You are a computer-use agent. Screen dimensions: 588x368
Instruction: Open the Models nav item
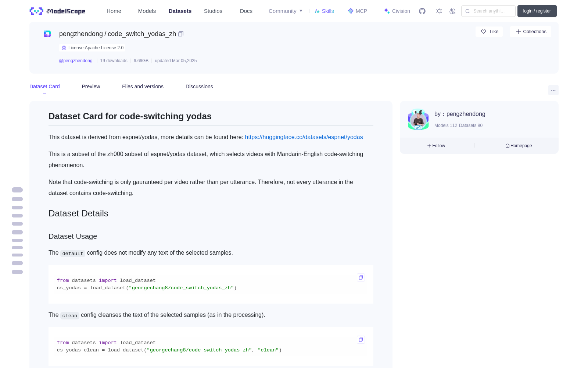[x=147, y=11]
